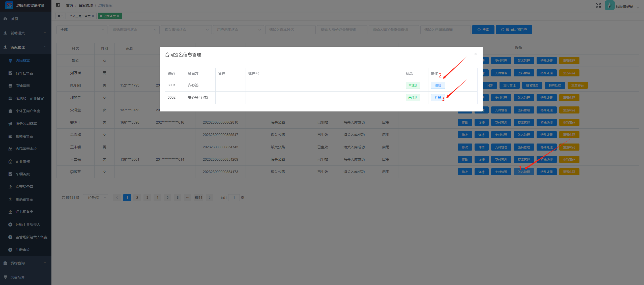Toggle fullscreen mode icon
The width and height of the screenshot is (644, 285).
click(x=598, y=5)
